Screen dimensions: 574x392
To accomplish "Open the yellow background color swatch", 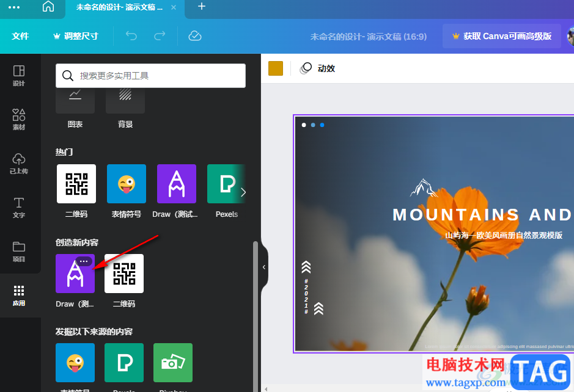I will click(x=276, y=68).
